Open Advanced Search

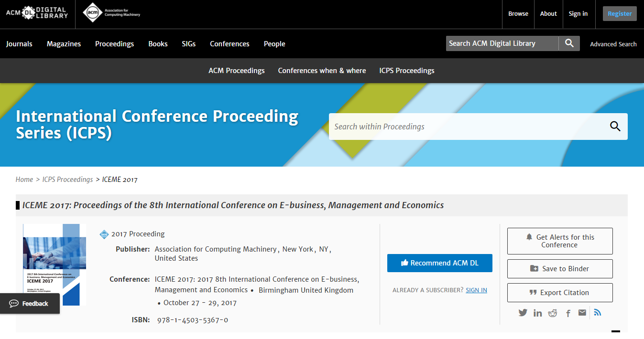tap(613, 44)
